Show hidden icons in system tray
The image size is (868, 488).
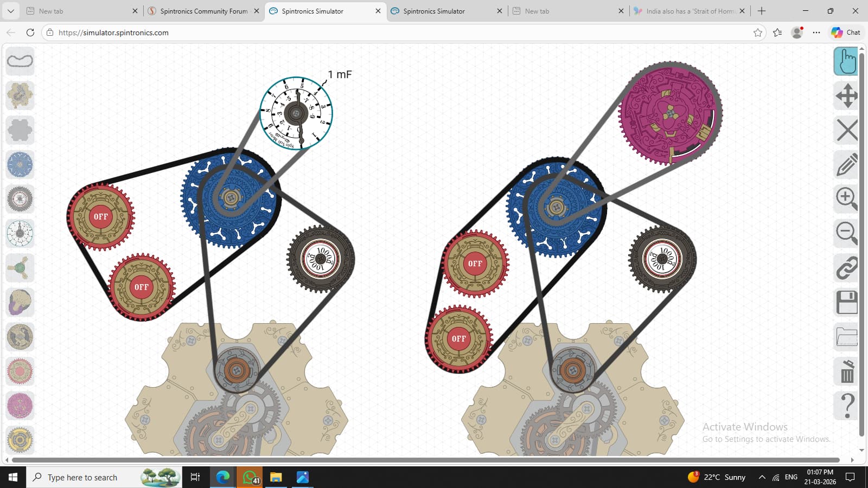[x=762, y=477]
